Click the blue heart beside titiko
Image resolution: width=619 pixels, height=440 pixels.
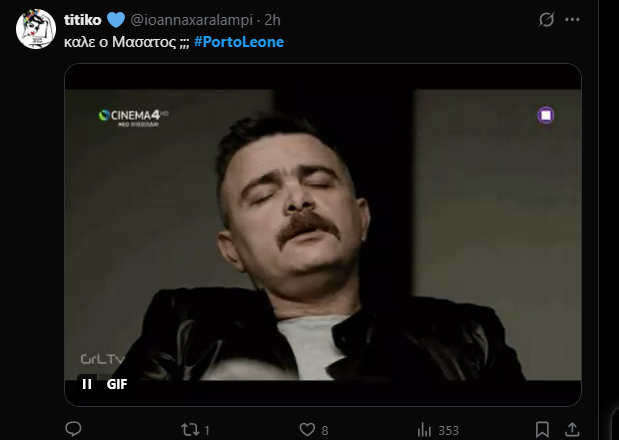[x=117, y=19]
